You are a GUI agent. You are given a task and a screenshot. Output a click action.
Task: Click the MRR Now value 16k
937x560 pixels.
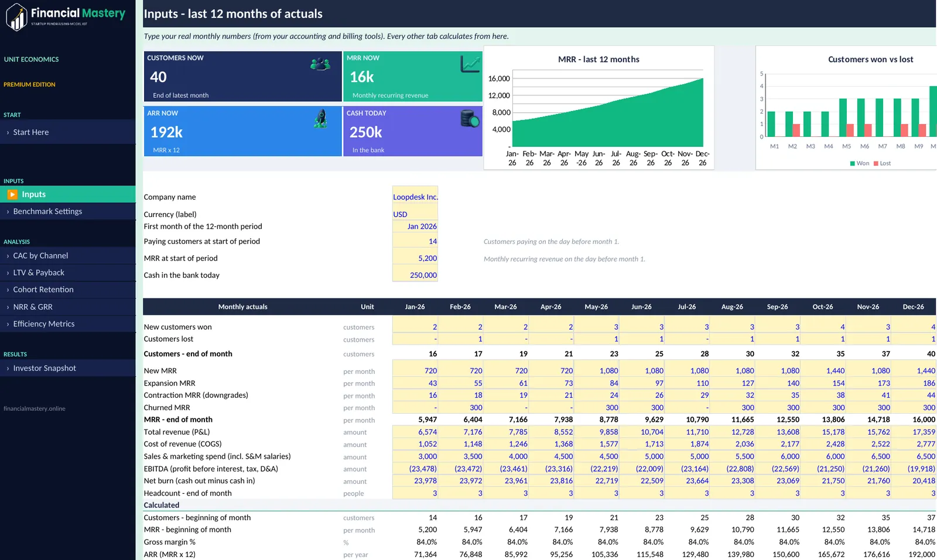click(x=362, y=77)
